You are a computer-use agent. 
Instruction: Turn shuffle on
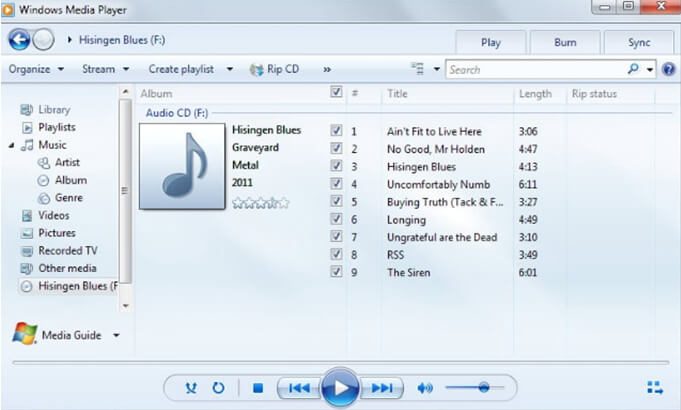click(x=191, y=388)
